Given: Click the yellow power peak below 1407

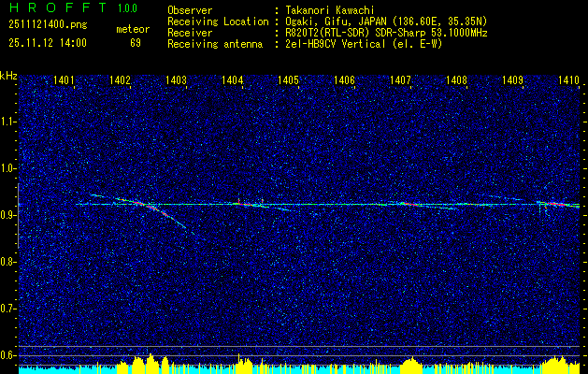Looking at the screenshot, I should point(411,366).
